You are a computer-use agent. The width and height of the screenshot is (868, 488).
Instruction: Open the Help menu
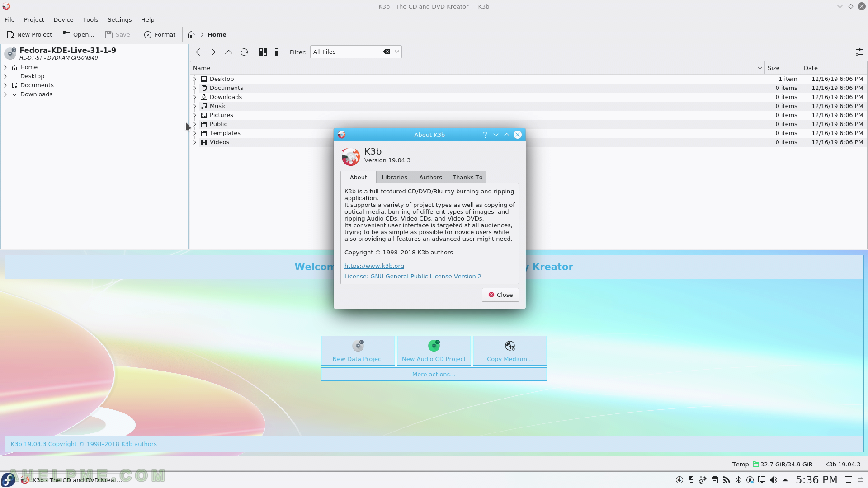(x=147, y=19)
